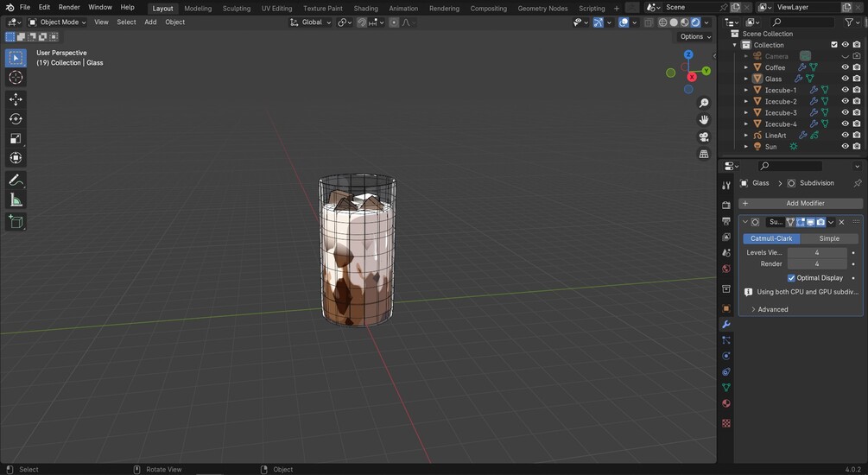This screenshot has height=475, width=868.
Task: Hide the Sun object in viewport
Action: pos(845,146)
